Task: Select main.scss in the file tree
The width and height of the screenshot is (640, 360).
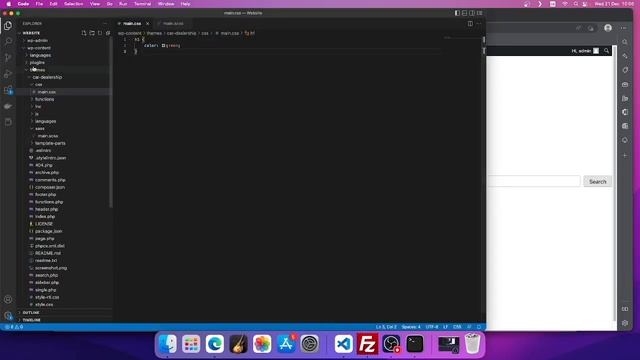Action: 48,136
